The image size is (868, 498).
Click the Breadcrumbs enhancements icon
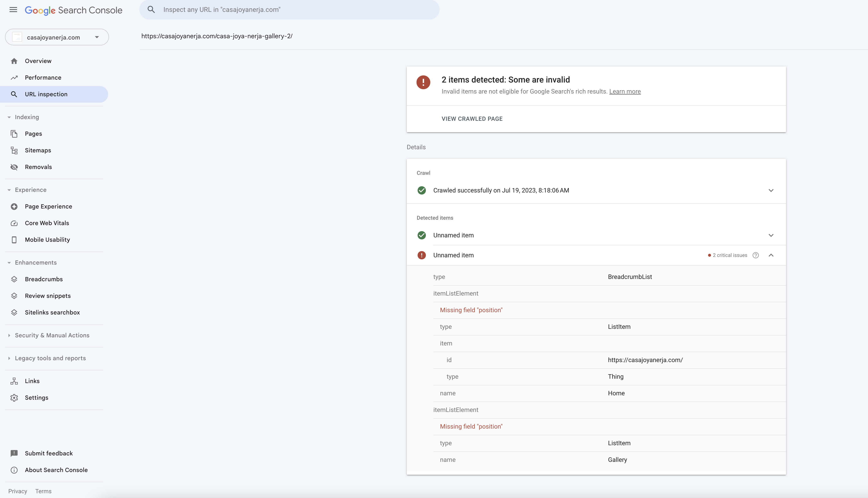pos(14,279)
